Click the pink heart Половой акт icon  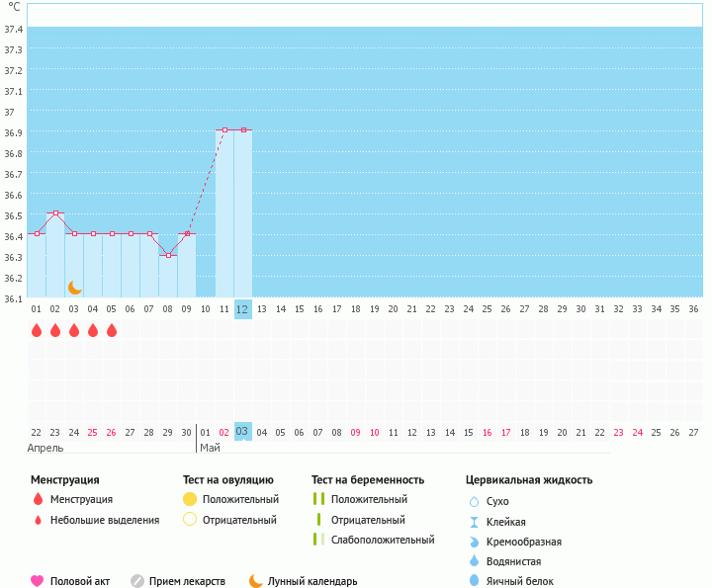[x=38, y=581]
